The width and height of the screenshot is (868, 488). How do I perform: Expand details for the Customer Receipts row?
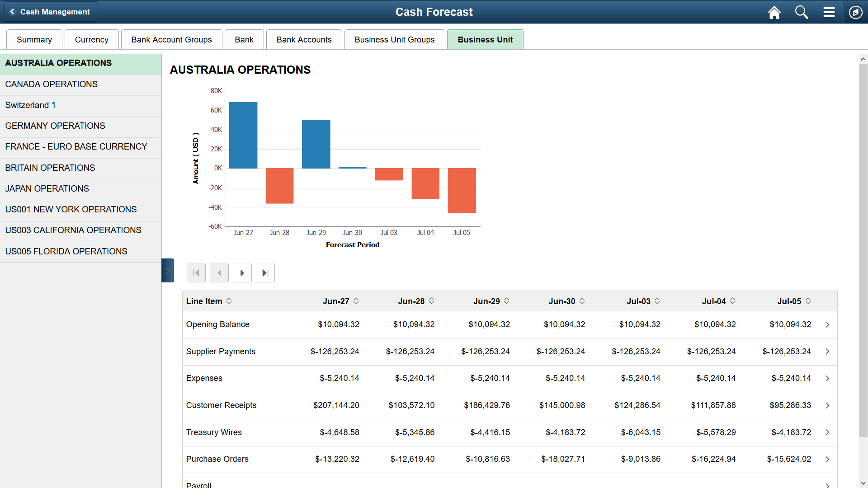pos(827,405)
